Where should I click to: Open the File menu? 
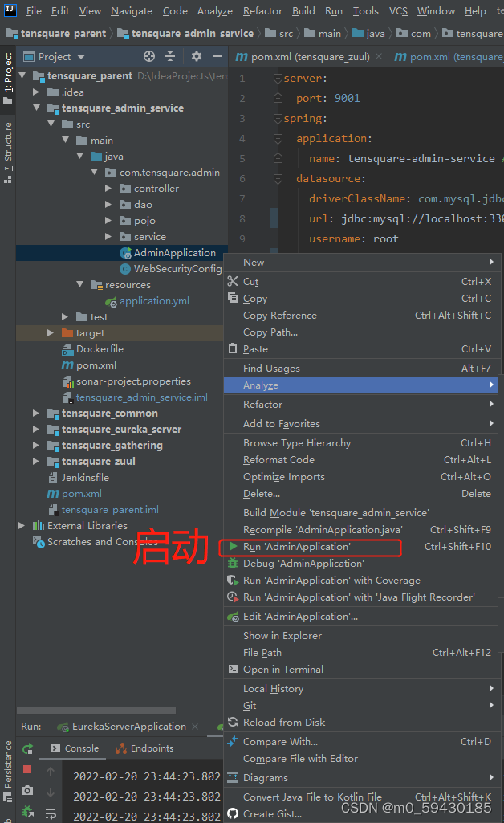click(x=34, y=11)
